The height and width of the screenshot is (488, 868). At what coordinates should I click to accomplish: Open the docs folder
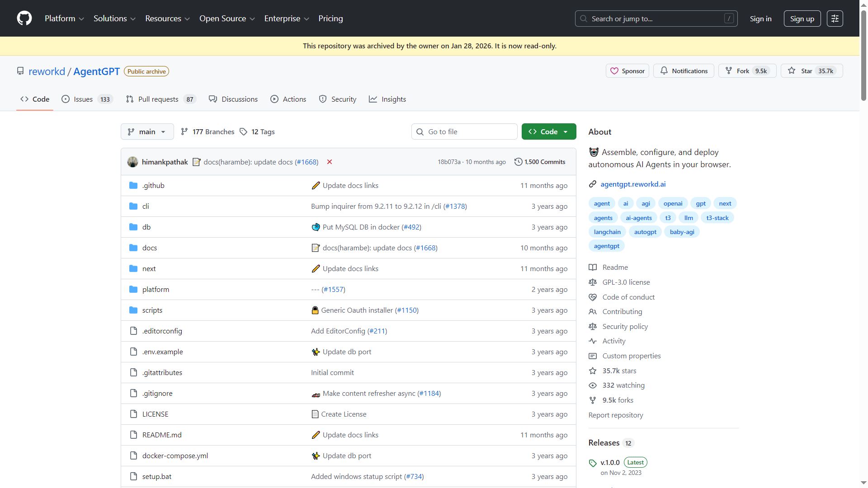(x=150, y=248)
